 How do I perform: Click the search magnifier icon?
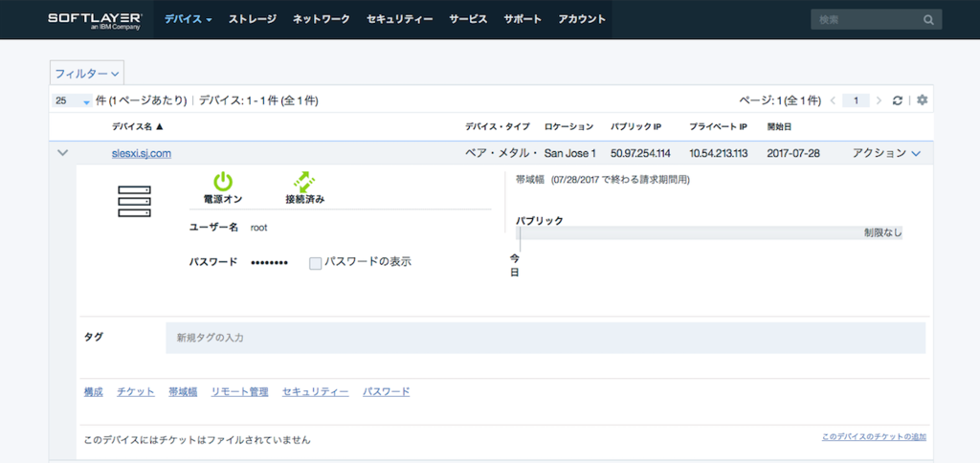928,19
